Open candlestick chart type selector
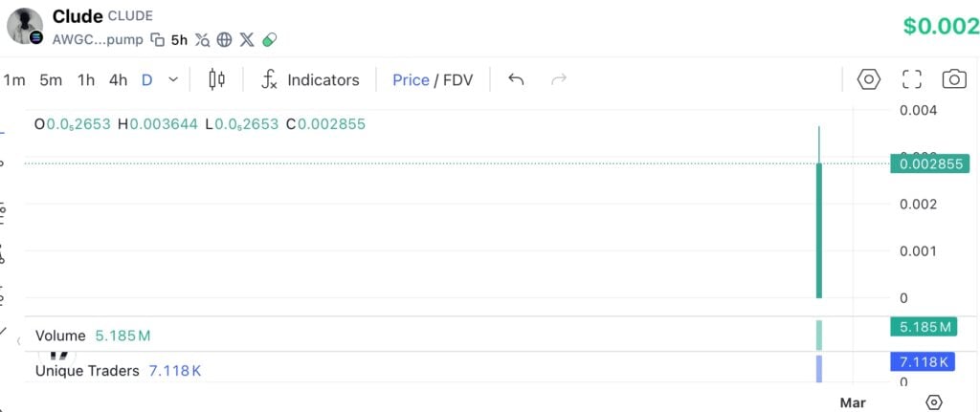 click(216, 80)
